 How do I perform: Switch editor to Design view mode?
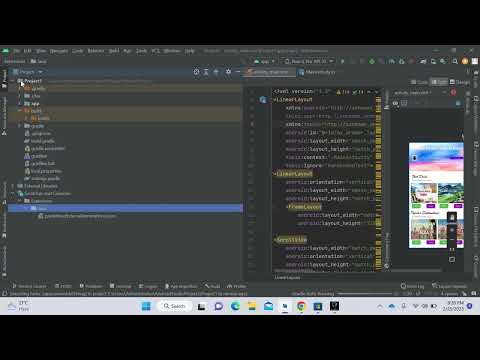coord(460,82)
